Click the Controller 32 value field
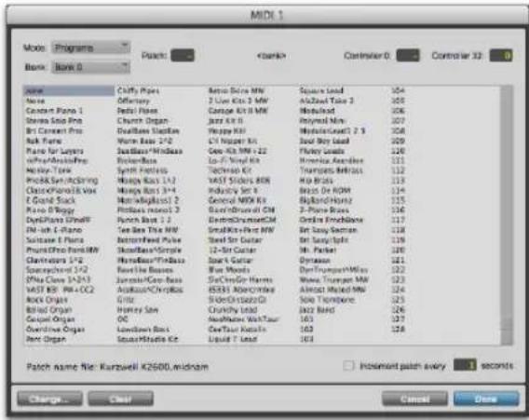This screenshot has height=420, width=529. click(501, 56)
